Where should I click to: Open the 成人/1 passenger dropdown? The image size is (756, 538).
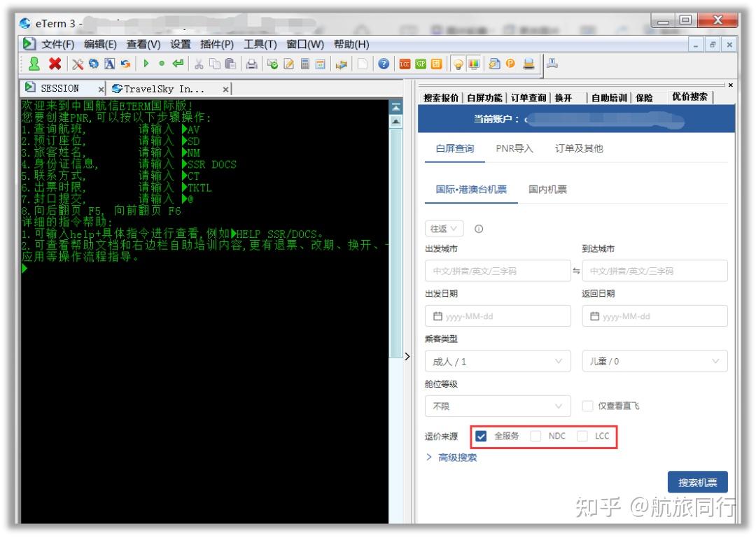tap(498, 361)
